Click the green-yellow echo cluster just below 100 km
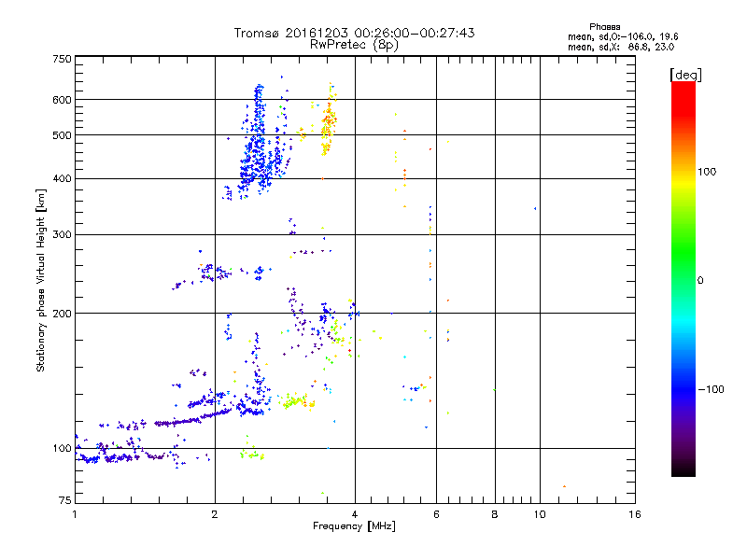The height and width of the screenshot is (560, 747). [252, 454]
